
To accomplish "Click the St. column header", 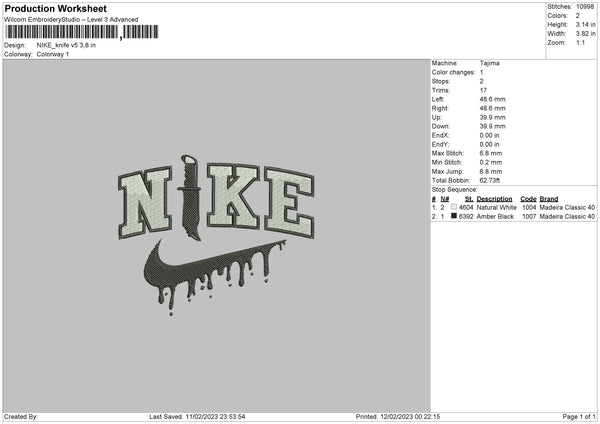I will coord(469,199).
